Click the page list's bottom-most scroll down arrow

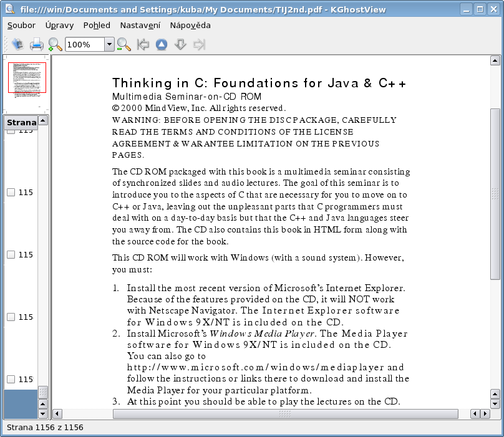pos(43,413)
